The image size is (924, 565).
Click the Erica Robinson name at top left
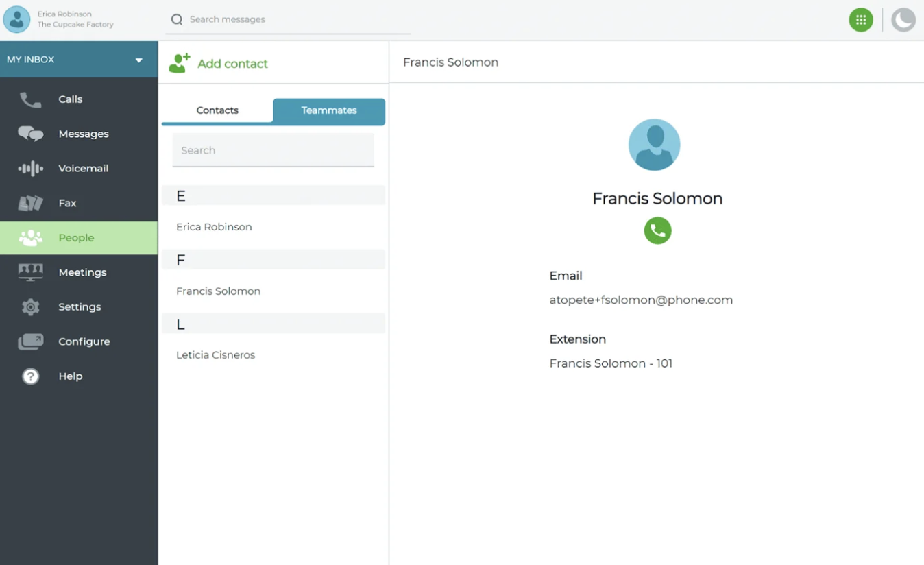coord(64,14)
